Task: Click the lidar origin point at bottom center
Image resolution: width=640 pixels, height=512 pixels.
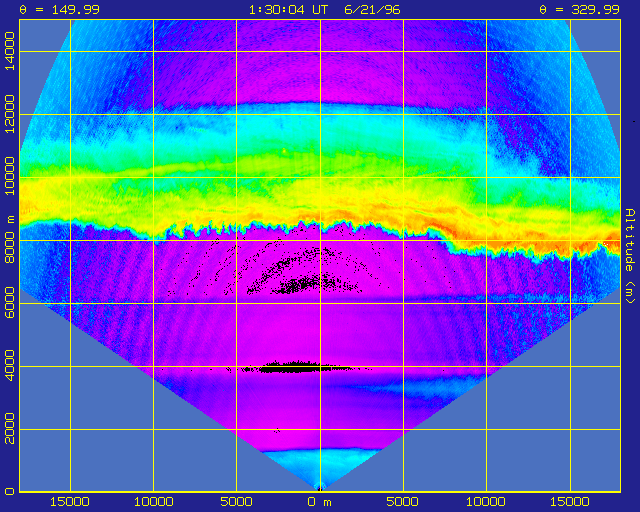Action: (320, 488)
